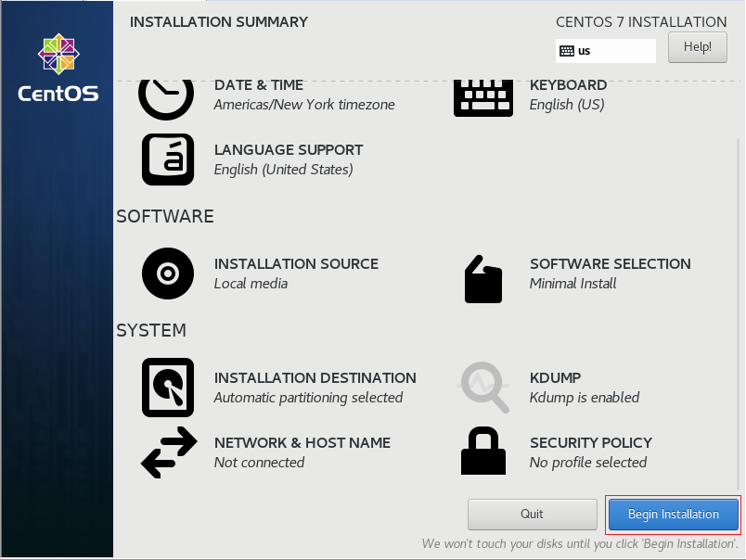This screenshot has width=746, height=560.
Task: Click 'English (US)' keyboard status text
Action: (567, 105)
